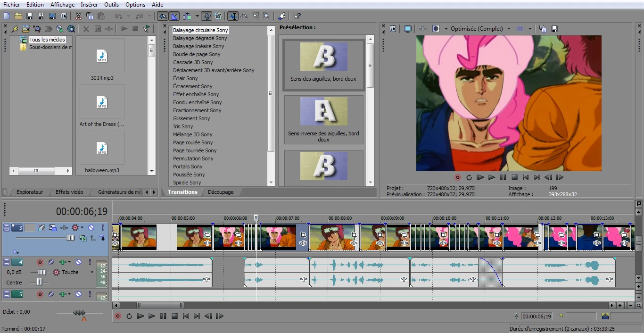This screenshot has height=333, width=644.
Task: Create a new project with the blank page icon
Action: (x=6, y=16)
